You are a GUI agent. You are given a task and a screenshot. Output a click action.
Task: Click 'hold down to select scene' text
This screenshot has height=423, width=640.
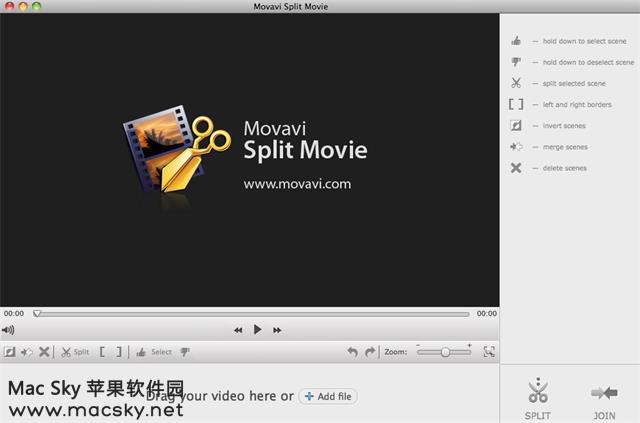pos(584,41)
